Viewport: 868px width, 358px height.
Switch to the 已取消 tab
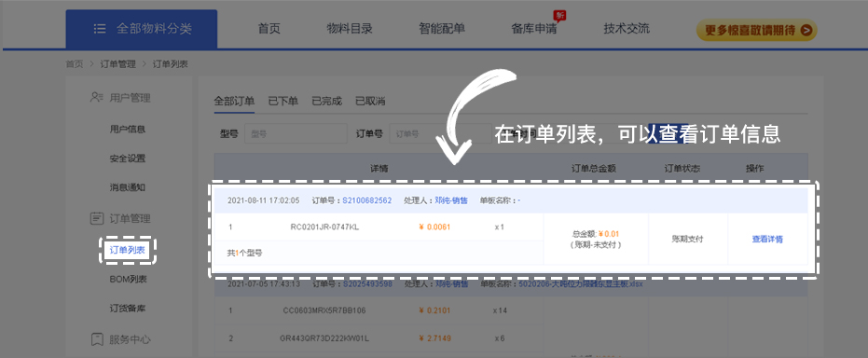(x=370, y=102)
